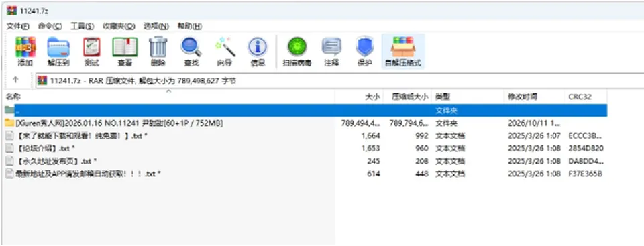Open the 查找 (Find) magnifier tool
Viewport: 644px width, 246px height.
click(191, 52)
